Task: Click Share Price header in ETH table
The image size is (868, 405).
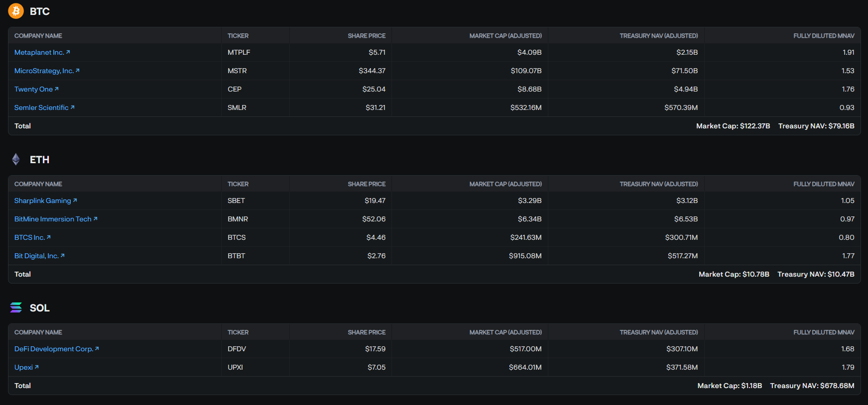Action: pyautogui.click(x=367, y=184)
